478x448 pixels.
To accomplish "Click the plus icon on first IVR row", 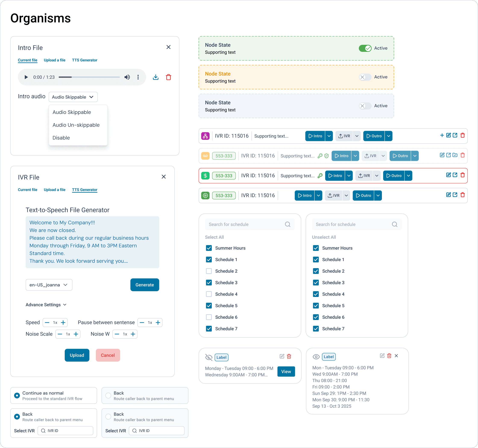I will point(442,135).
